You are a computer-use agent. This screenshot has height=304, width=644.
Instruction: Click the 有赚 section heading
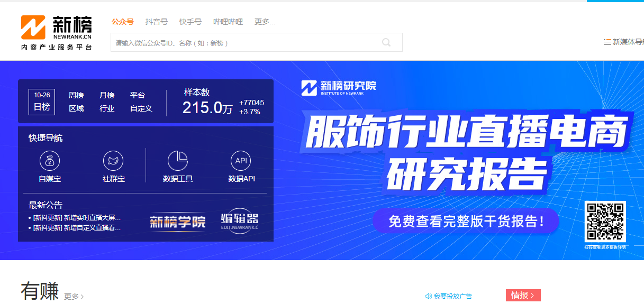tap(40, 291)
